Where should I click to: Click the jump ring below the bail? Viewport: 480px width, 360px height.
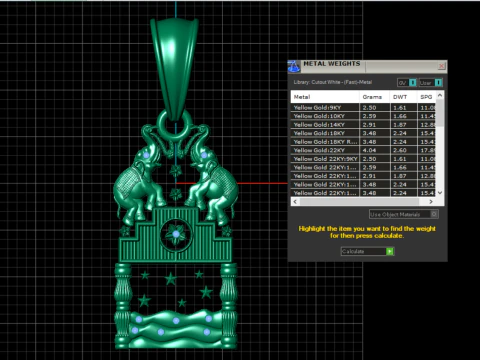tap(174, 125)
